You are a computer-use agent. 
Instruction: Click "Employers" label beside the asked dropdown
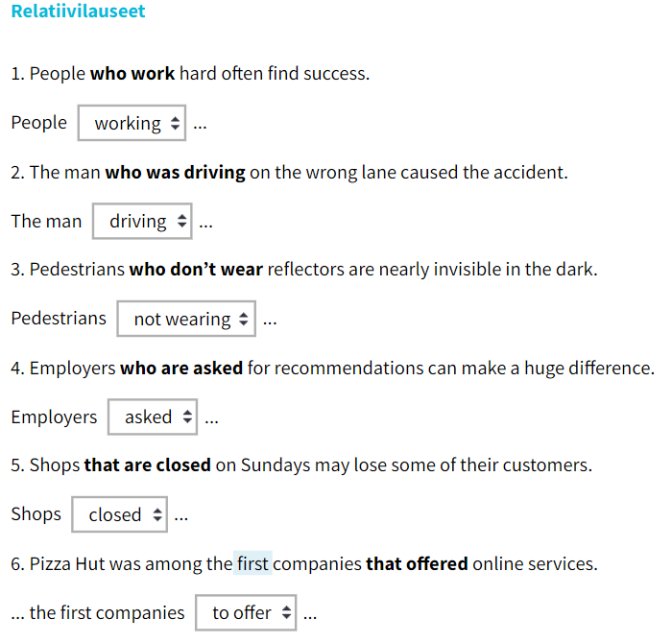[54, 417]
